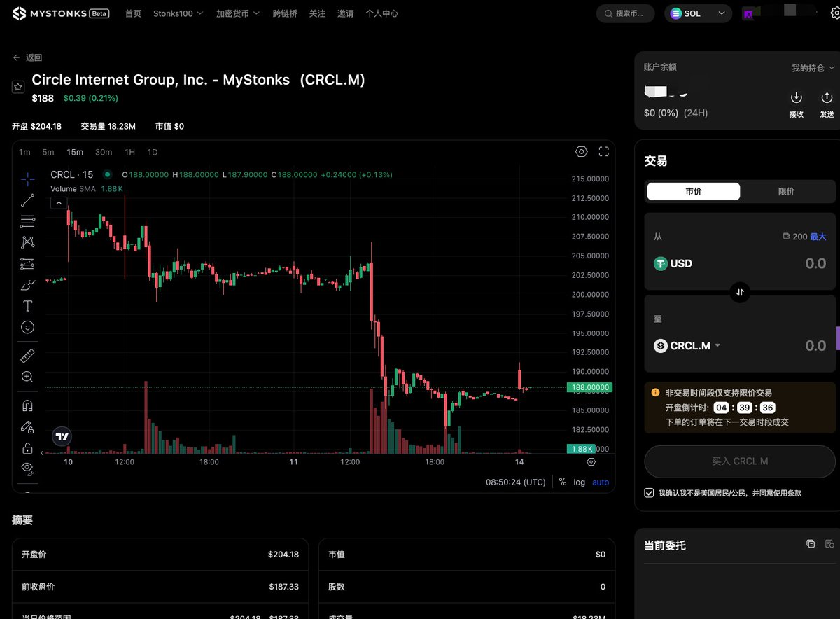This screenshot has width=840, height=619.
Task: Select the 1H chart interval
Action: 129,152
